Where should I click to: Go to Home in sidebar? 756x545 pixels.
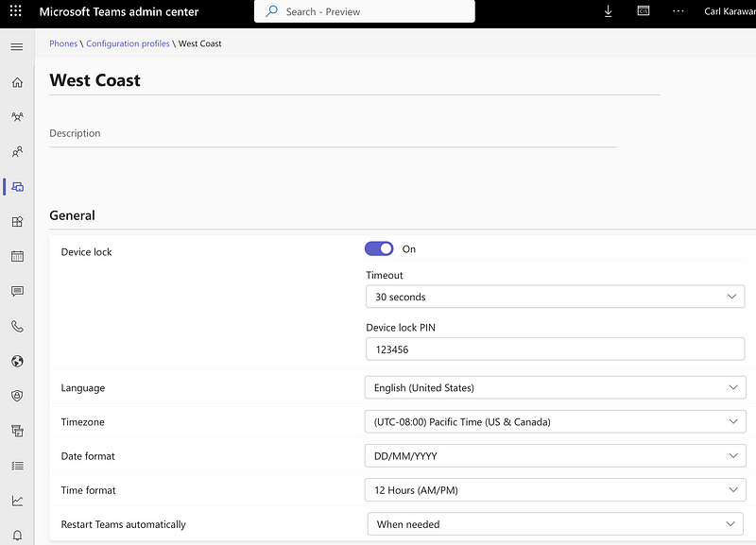pyautogui.click(x=17, y=82)
